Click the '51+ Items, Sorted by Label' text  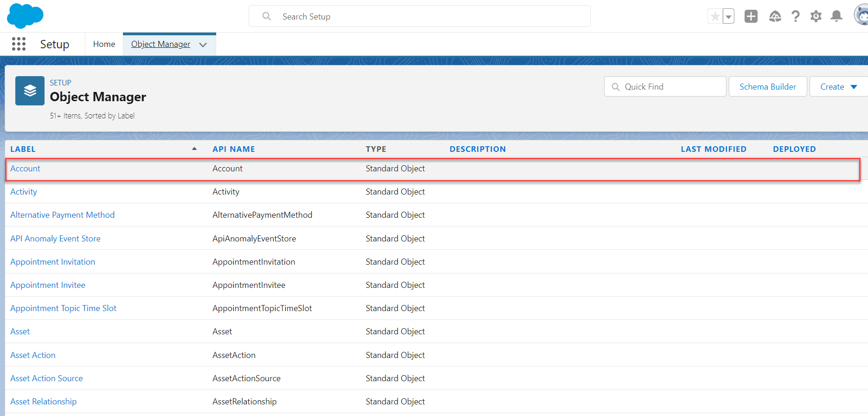coord(92,116)
